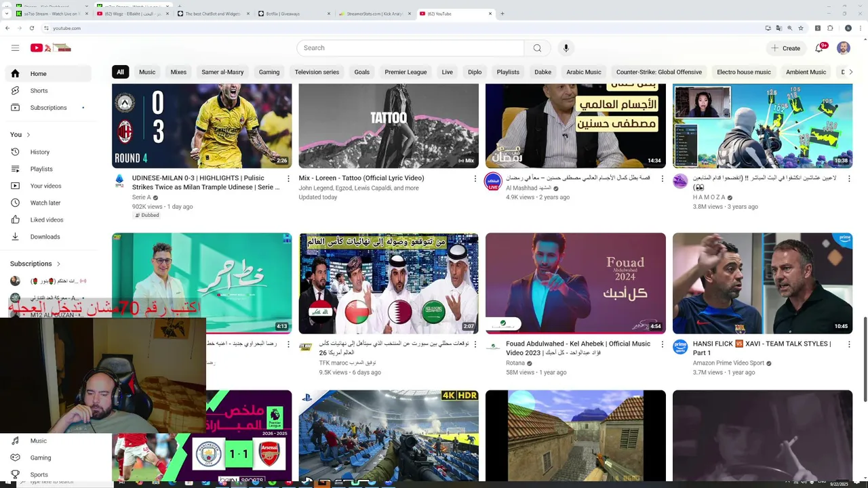Open Mix - Loreen - Tattoo title link
The image size is (868, 488).
click(x=361, y=178)
